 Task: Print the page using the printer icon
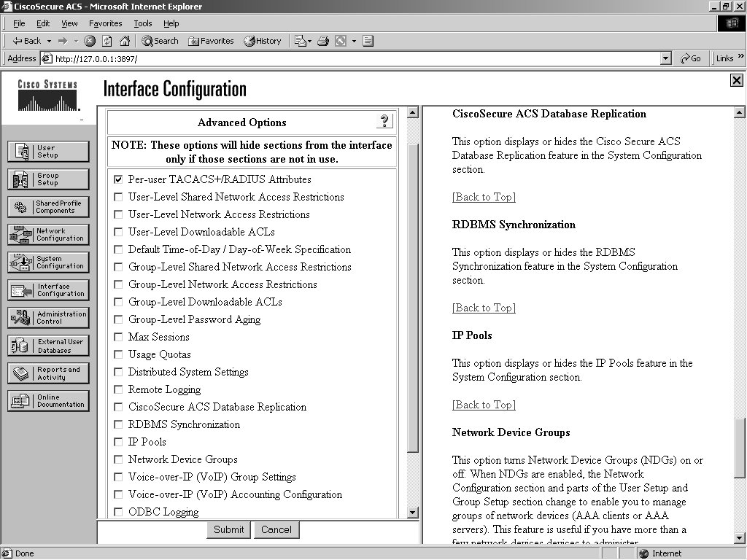pyautogui.click(x=323, y=41)
